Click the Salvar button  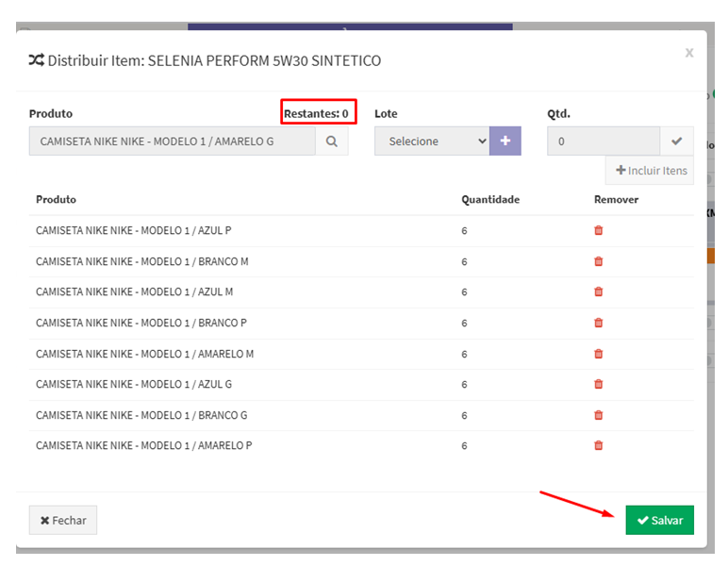pyautogui.click(x=660, y=520)
